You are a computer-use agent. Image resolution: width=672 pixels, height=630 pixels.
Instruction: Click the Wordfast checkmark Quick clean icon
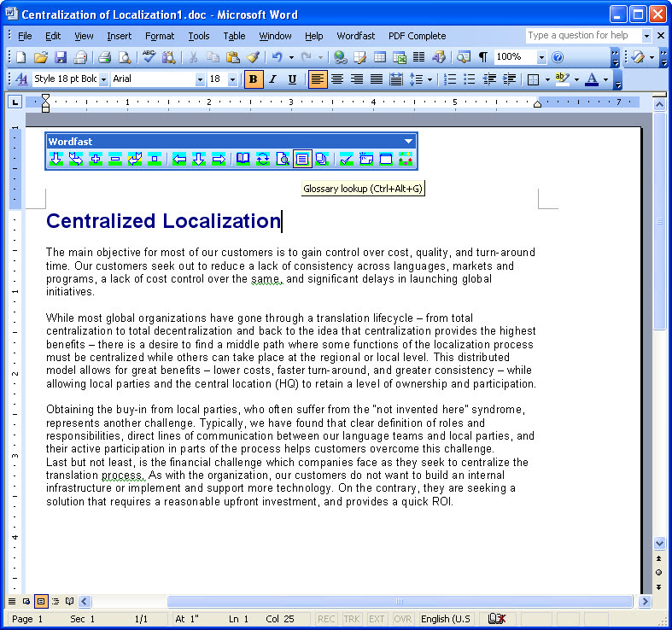point(347,159)
